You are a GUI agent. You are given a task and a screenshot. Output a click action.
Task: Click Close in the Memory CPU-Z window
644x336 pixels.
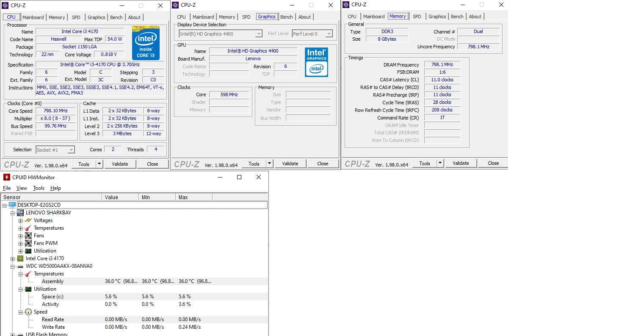click(x=493, y=163)
